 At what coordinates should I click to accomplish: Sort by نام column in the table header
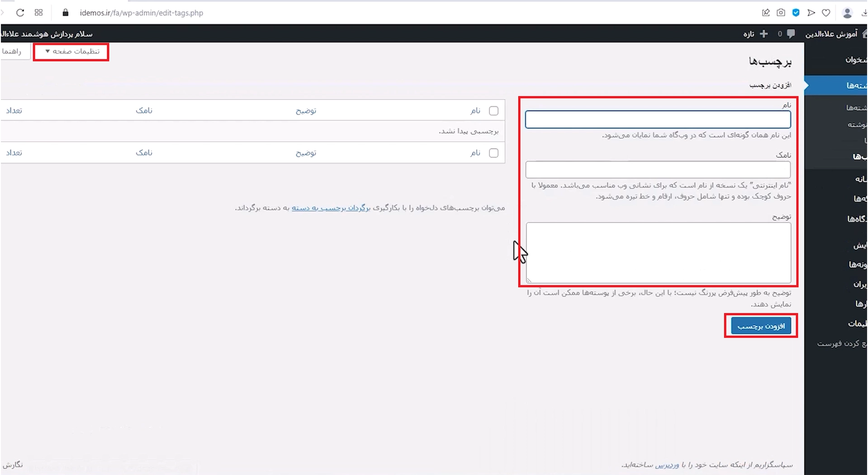point(475,111)
